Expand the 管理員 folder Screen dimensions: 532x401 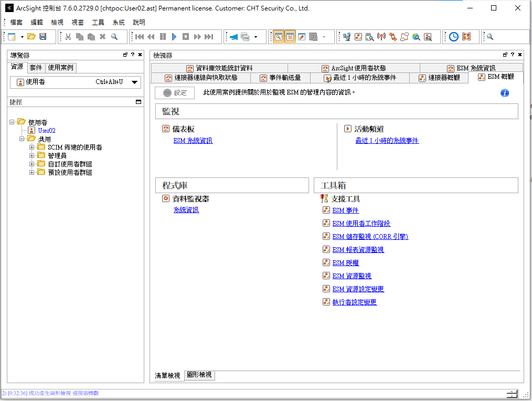point(31,155)
